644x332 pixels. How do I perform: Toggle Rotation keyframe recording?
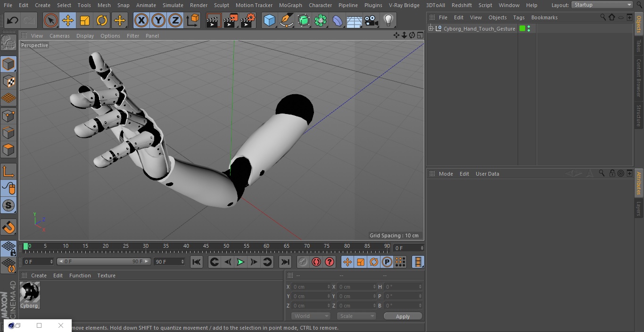click(374, 262)
